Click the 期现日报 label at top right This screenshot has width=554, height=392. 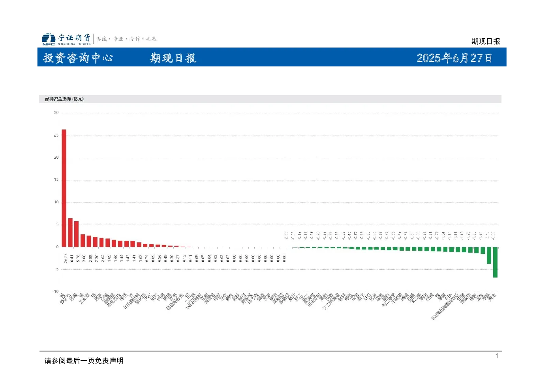486,41
